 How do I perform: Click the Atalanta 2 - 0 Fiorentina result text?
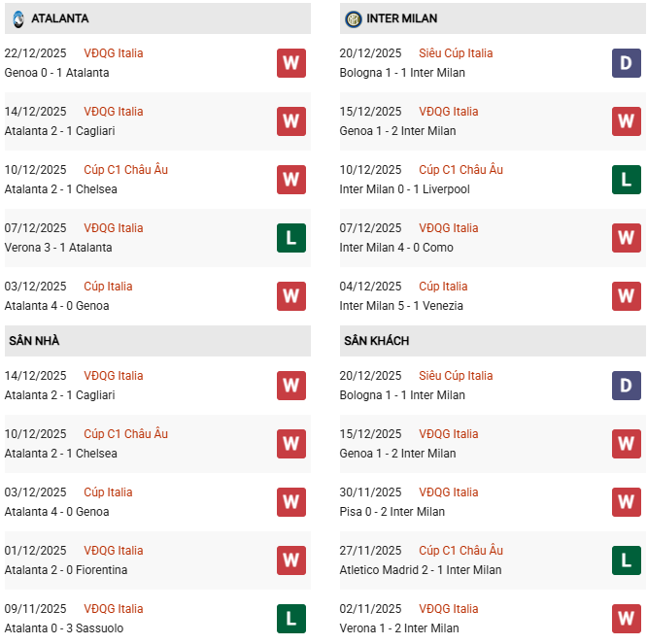(x=66, y=570)
